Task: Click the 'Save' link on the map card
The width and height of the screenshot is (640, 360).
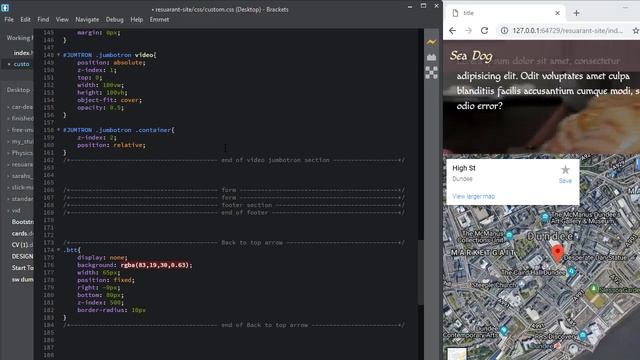Action: point(565,181)
